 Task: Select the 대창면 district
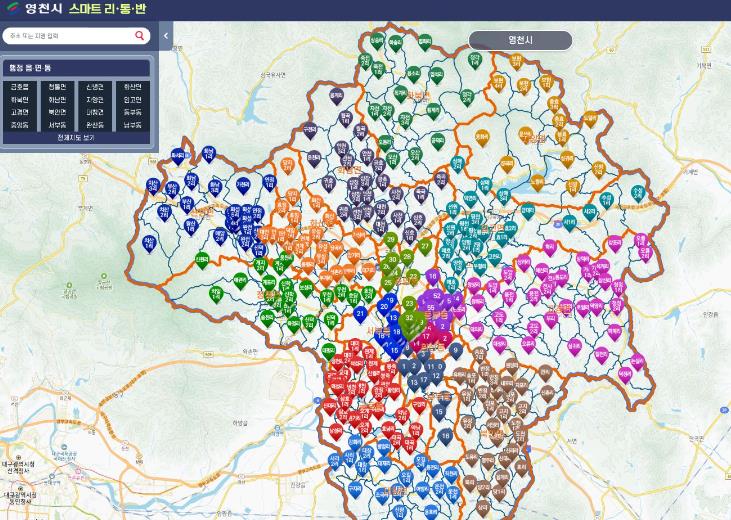click(94, 112)
